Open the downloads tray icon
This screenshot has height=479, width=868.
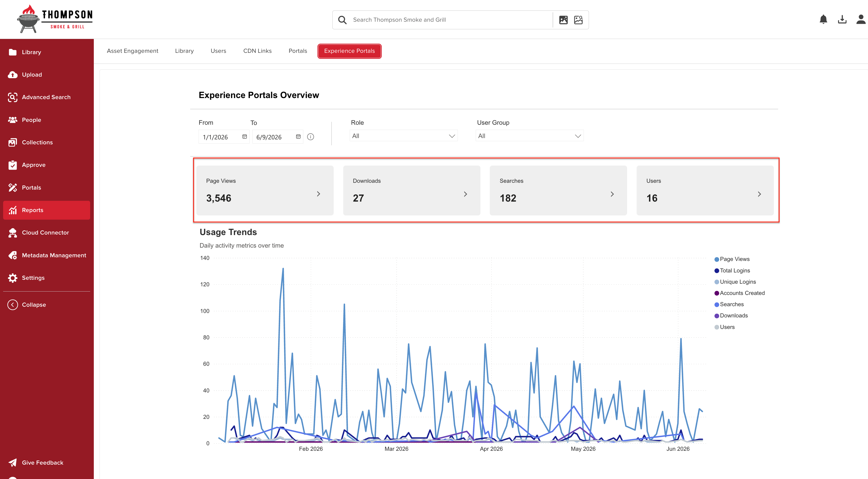(x=842, y=19)
